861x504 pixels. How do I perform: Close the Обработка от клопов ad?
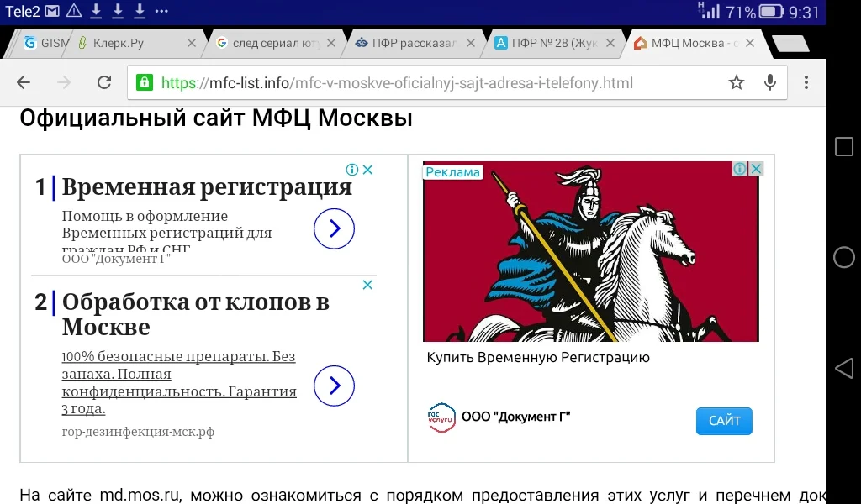(368, 285)
